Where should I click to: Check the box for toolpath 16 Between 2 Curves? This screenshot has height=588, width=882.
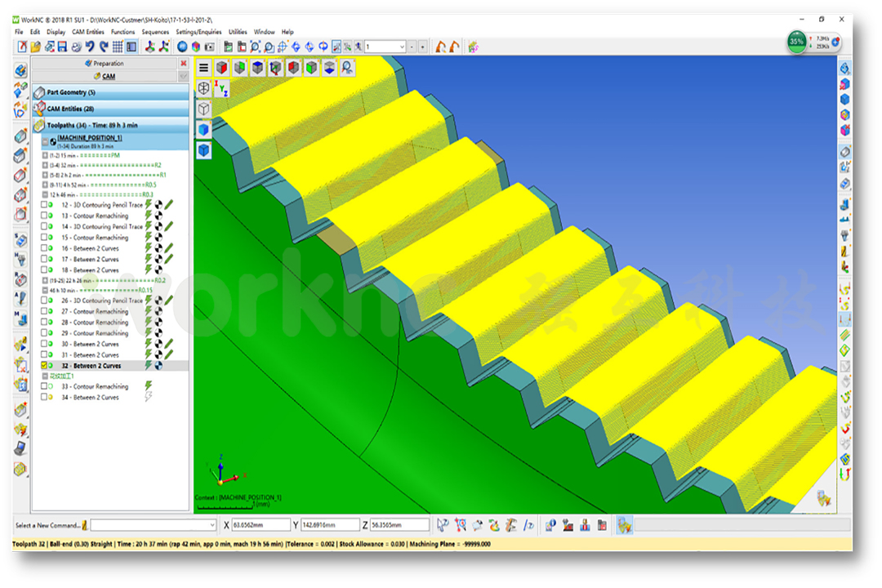click(44, 248)
